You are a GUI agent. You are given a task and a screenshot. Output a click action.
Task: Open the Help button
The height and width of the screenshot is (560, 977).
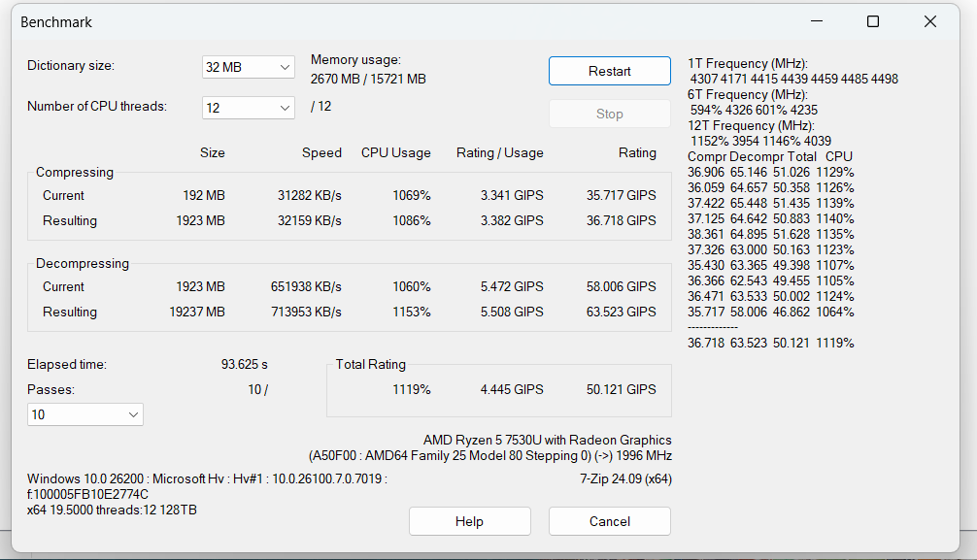coord(469,521)
